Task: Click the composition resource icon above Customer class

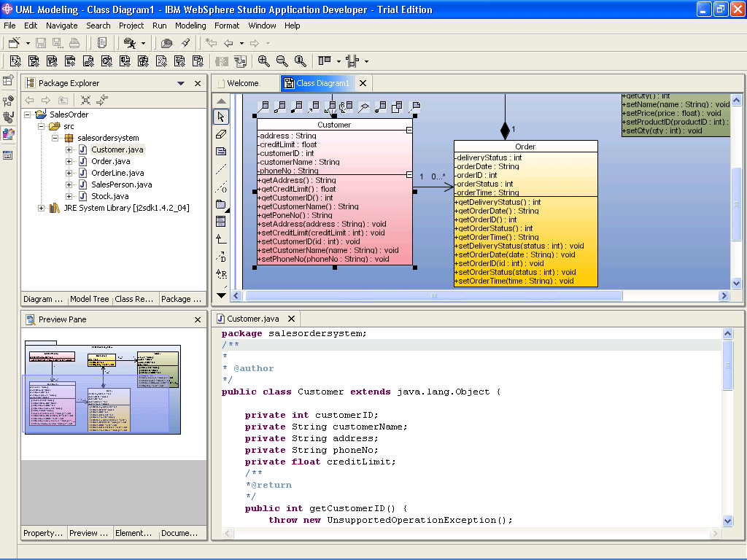Action: [296, 106]
